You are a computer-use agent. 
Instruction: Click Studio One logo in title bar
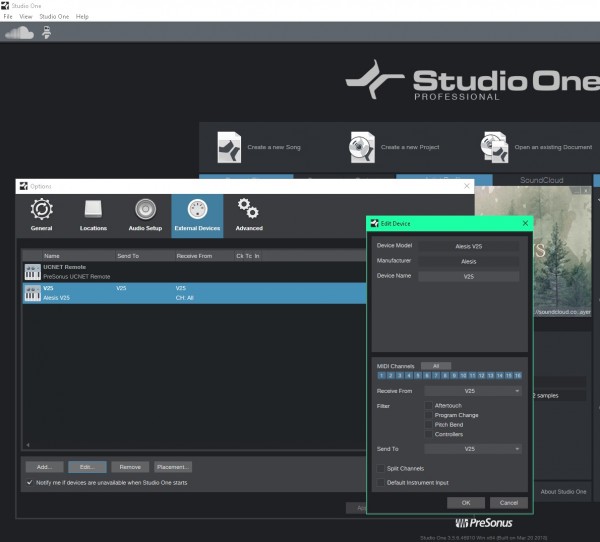5,5
